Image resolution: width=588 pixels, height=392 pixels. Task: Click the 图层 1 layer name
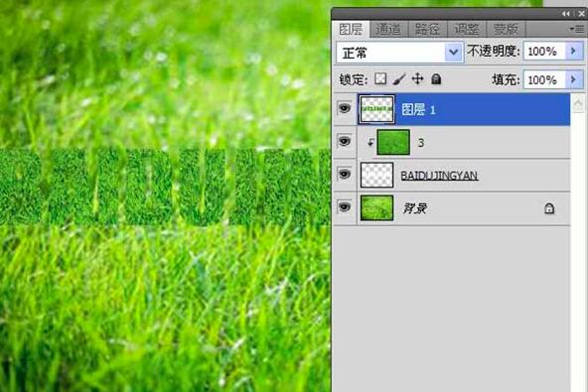pos(418,110)
